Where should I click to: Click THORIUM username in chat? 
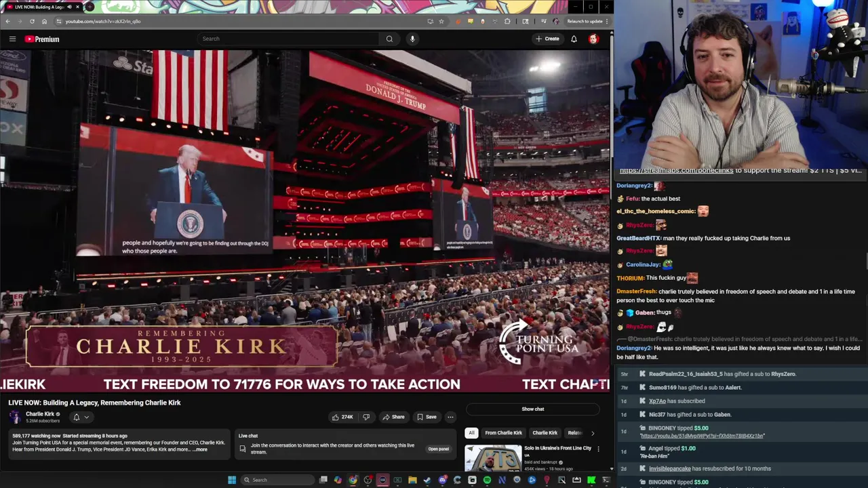630,278
